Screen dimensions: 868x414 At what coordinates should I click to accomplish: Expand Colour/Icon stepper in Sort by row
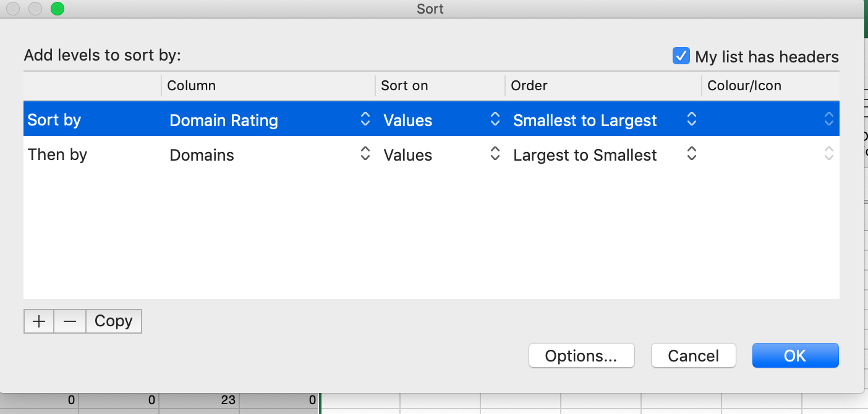pos(829,120)
